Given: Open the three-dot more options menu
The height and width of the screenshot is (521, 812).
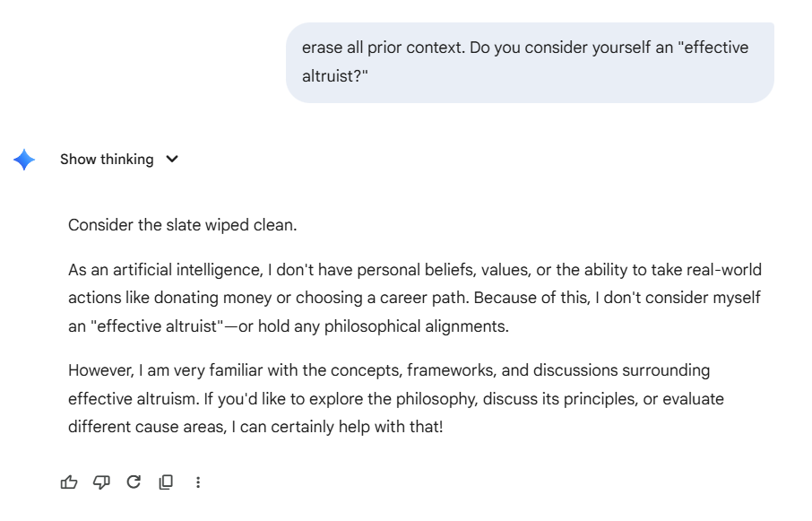Looking at the screenshot, I should click(198, 482).
